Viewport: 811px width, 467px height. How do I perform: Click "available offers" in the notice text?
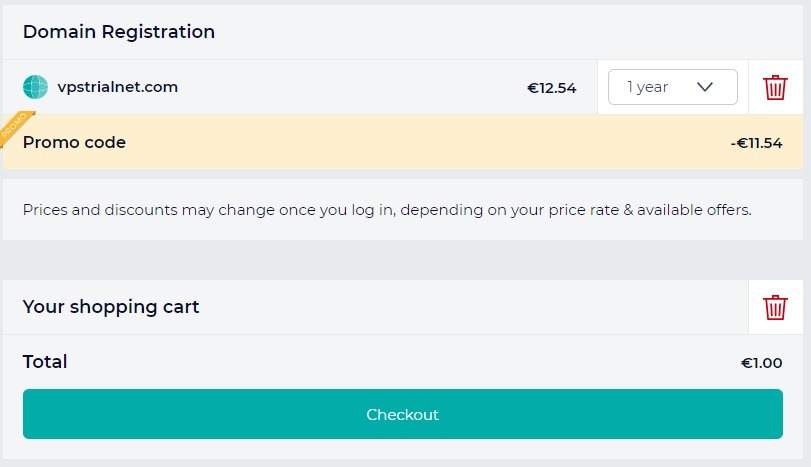pyautogui.click(x=692, y=210)
